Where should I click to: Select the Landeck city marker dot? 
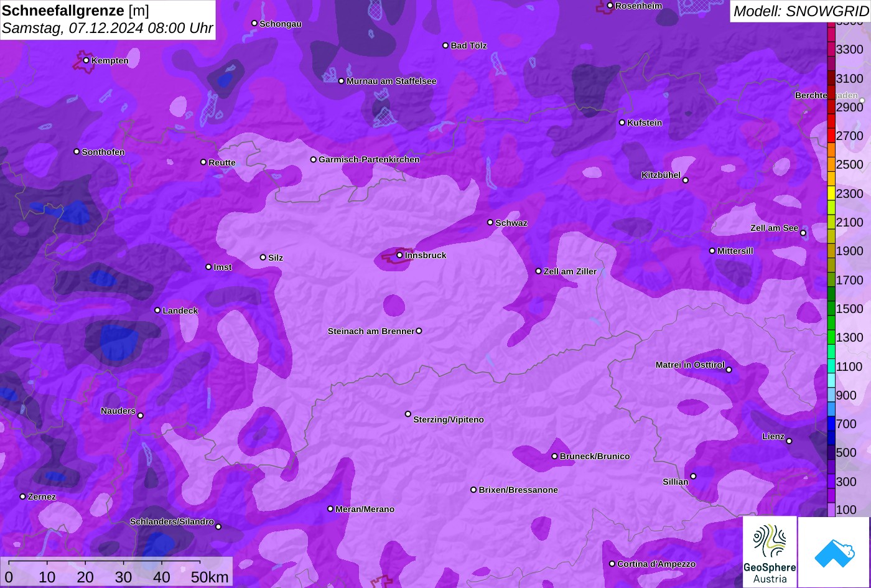pyautogui.click(x=157, y=310)
